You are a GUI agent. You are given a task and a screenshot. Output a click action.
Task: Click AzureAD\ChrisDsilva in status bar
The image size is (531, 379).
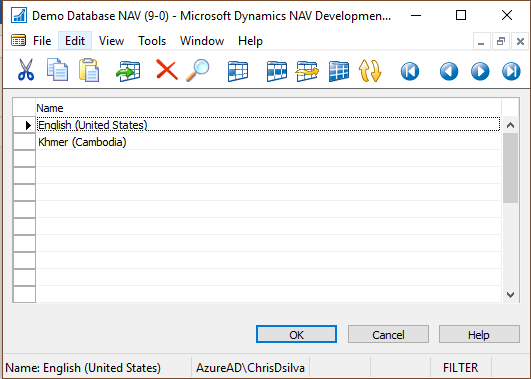point(250,367)
